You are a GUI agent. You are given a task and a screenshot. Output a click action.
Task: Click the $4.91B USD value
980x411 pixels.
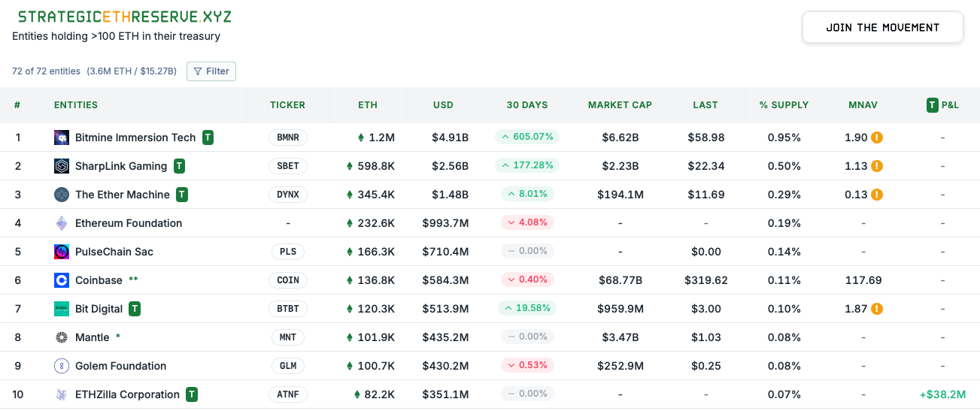click(x=450, y=138)
